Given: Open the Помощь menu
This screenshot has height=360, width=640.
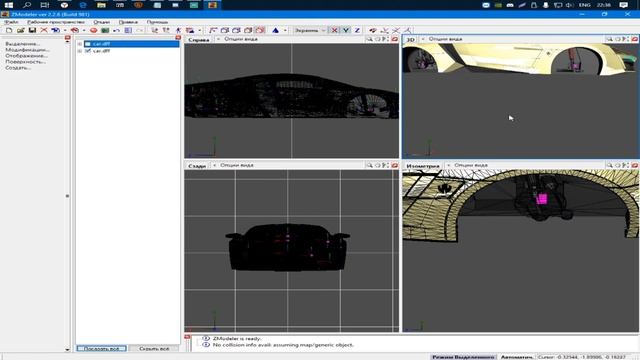Looking at the screenshot, I should click(157, 22).
